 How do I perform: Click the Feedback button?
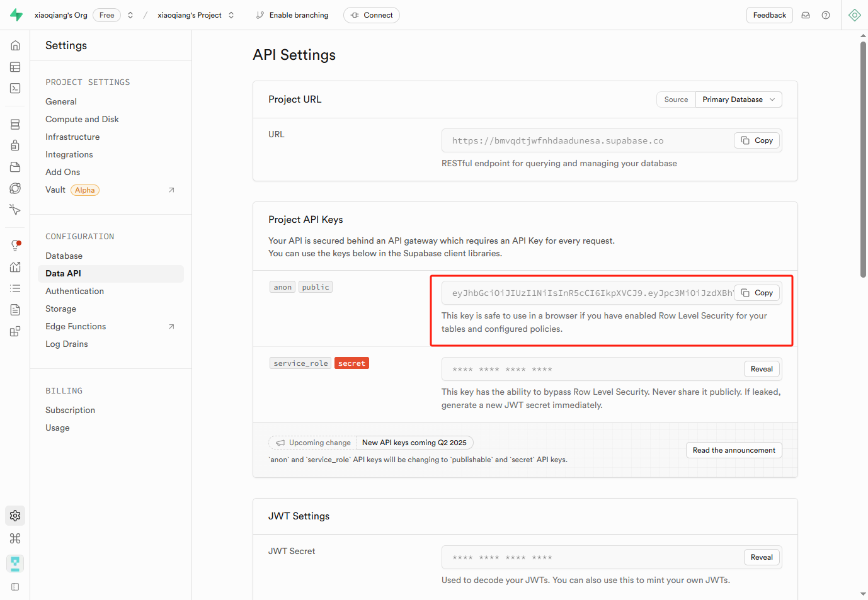coord(770,15)
